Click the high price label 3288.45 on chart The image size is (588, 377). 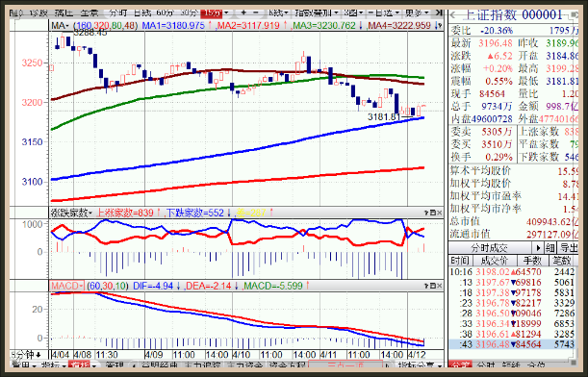coord(90,33)
